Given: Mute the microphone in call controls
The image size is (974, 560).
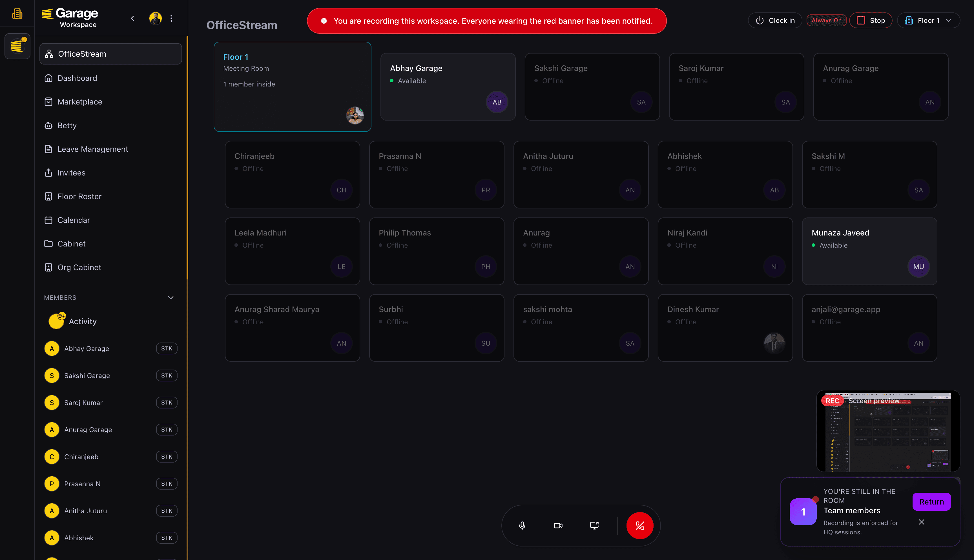Looking at the screenshot, I should 522,525.
